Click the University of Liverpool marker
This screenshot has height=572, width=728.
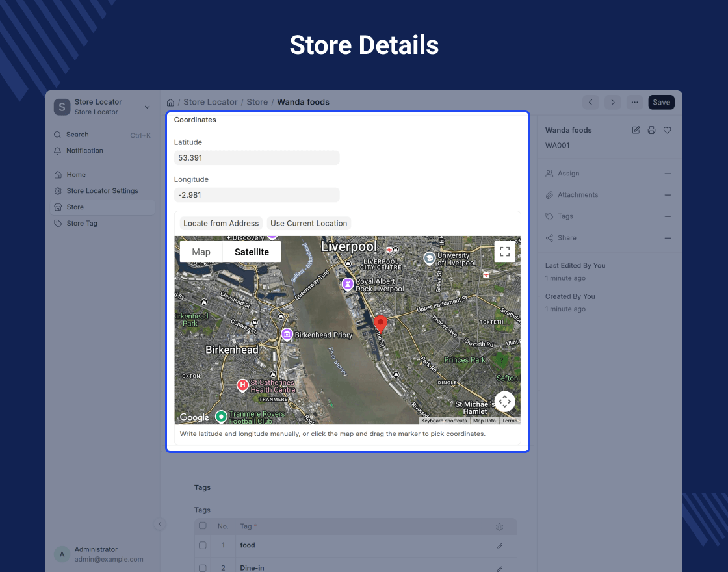430,258
